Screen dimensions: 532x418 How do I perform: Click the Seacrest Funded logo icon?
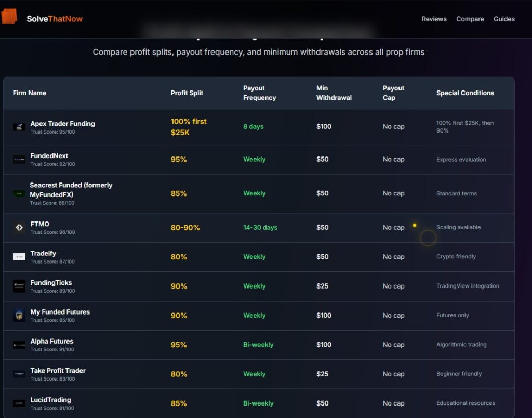pos(19,193)
